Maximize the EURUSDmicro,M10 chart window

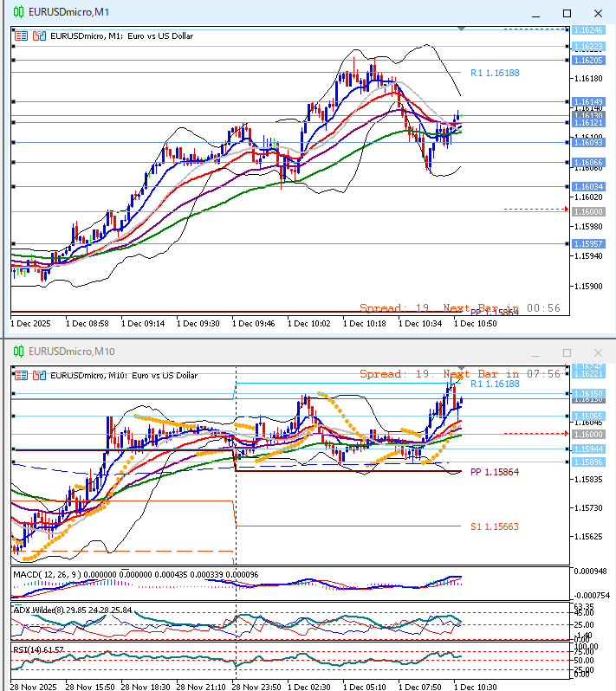[567, 352]
